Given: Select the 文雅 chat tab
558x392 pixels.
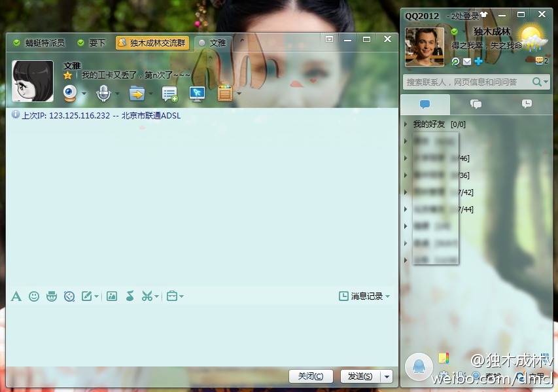Looking at the screenshot, I should 213,43.
